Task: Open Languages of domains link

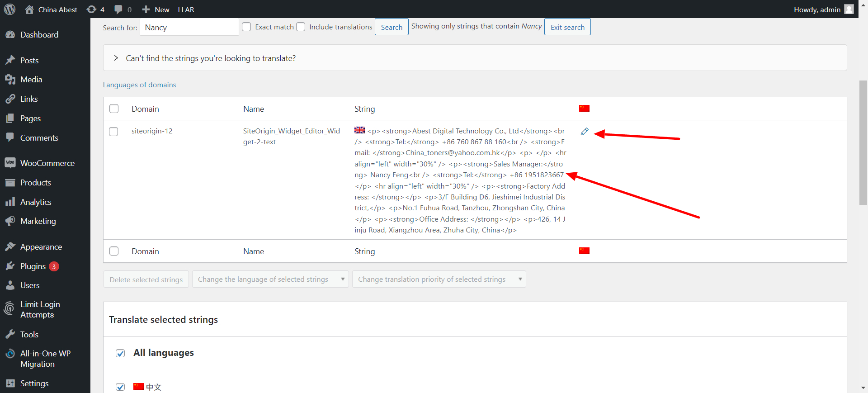Action: 140,85
